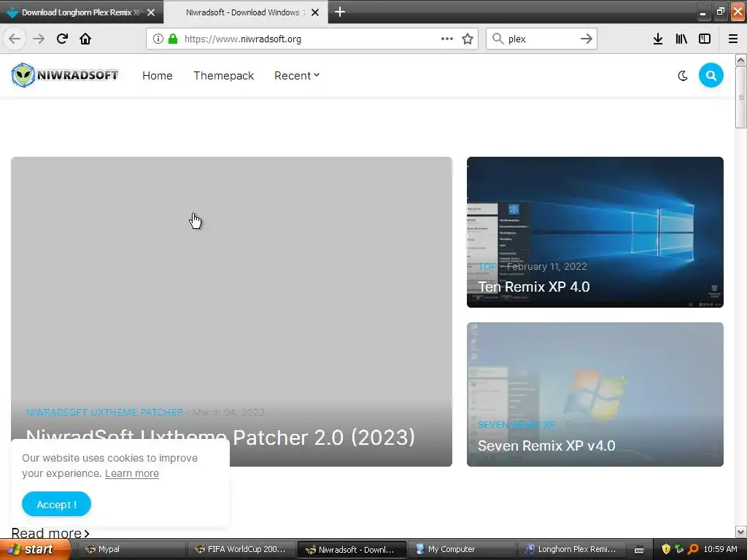
Task: Click the NIWRADSOFT UXTHEME PATCHER category label
Action: point(104,413)
